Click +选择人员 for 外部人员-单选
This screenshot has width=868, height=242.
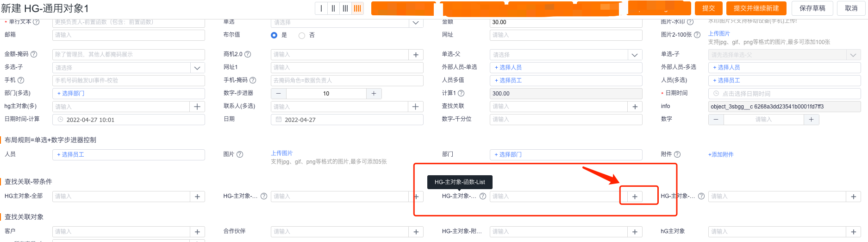tap(508, 67)
